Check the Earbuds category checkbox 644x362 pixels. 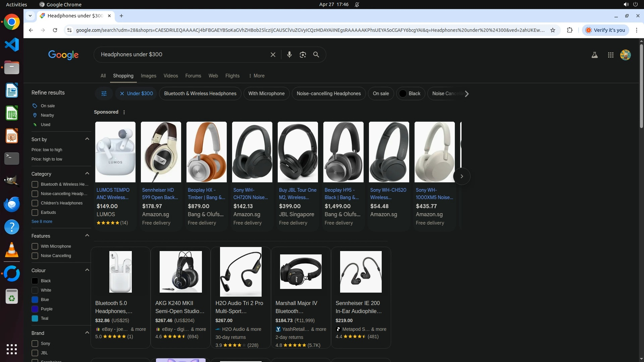[35, 213]
